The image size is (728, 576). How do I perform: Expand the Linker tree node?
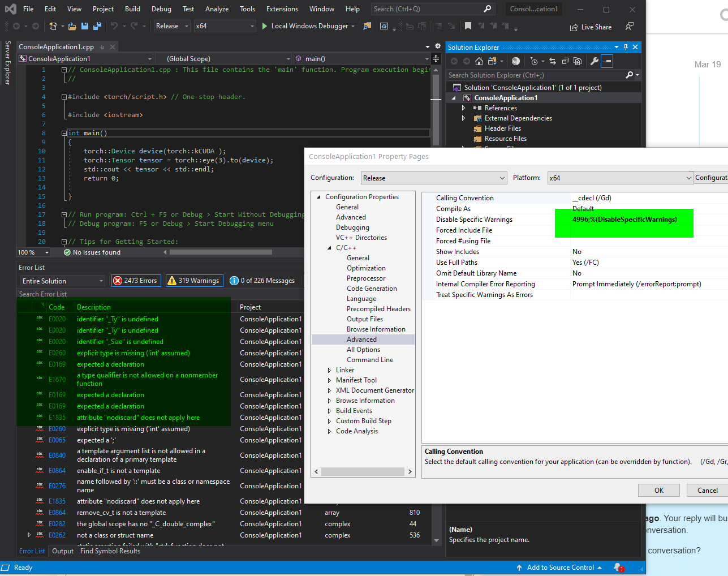[x=330, y=370]
